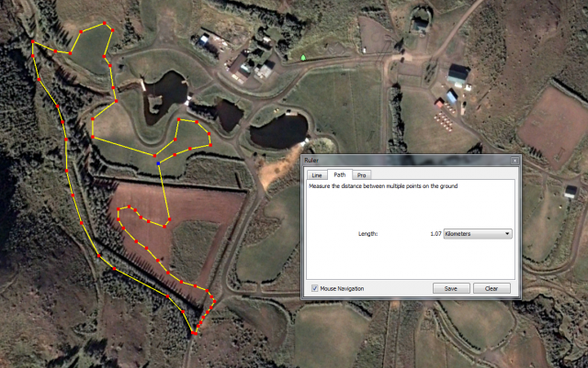Click the Length label in Ruler

click(367, 234)
